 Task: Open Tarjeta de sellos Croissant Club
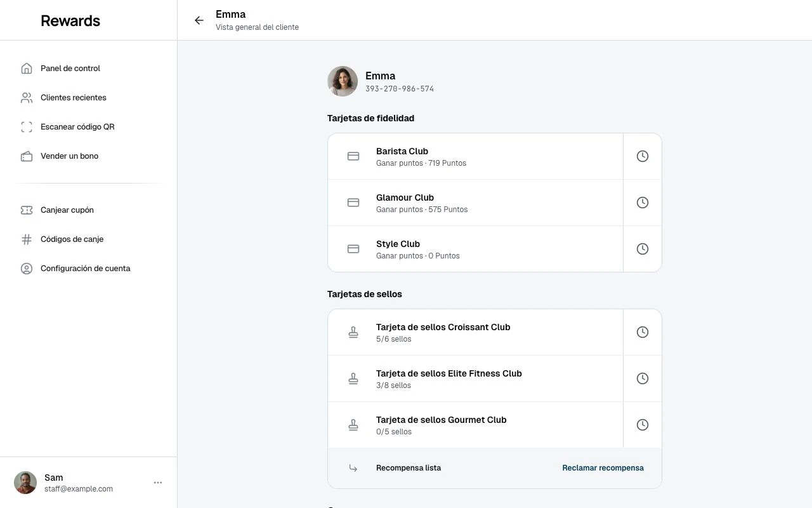[x=476, y=332]
